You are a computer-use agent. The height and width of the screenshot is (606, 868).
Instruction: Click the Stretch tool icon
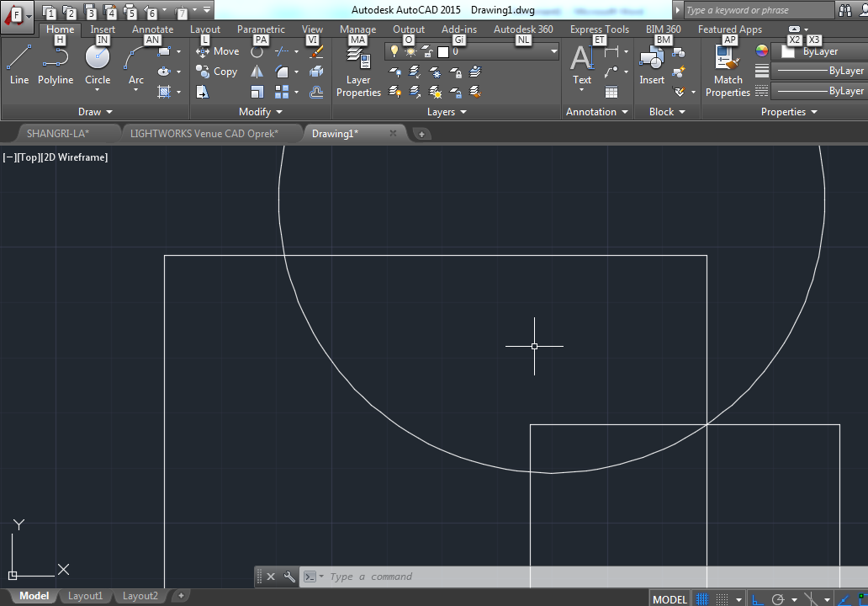pos(203,92)
